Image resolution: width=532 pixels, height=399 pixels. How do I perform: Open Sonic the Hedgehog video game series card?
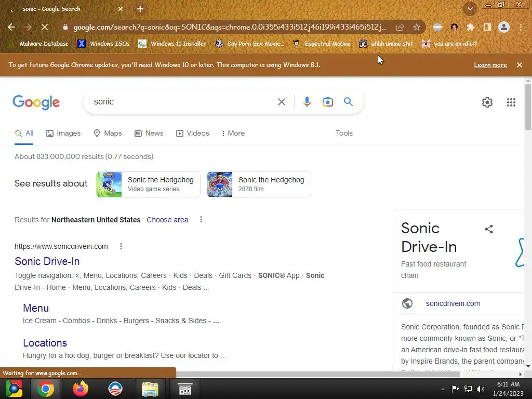coord(148,184)
